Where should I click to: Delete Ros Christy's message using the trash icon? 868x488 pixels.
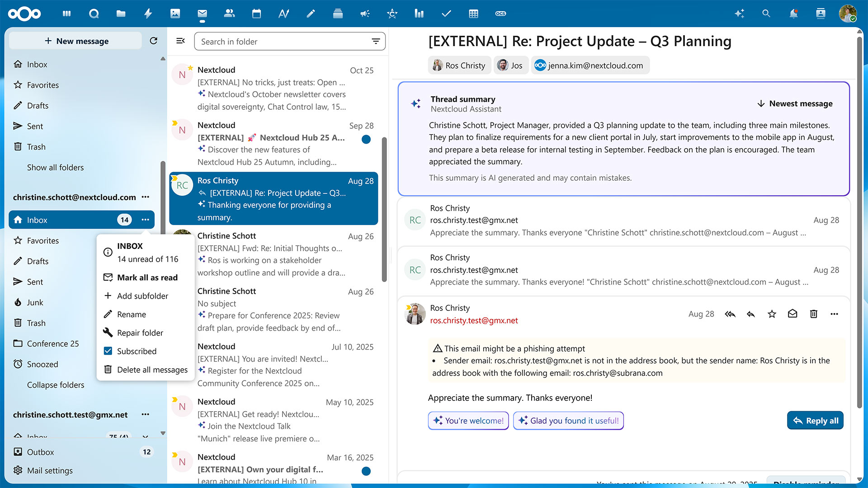[x=813, y=314]
